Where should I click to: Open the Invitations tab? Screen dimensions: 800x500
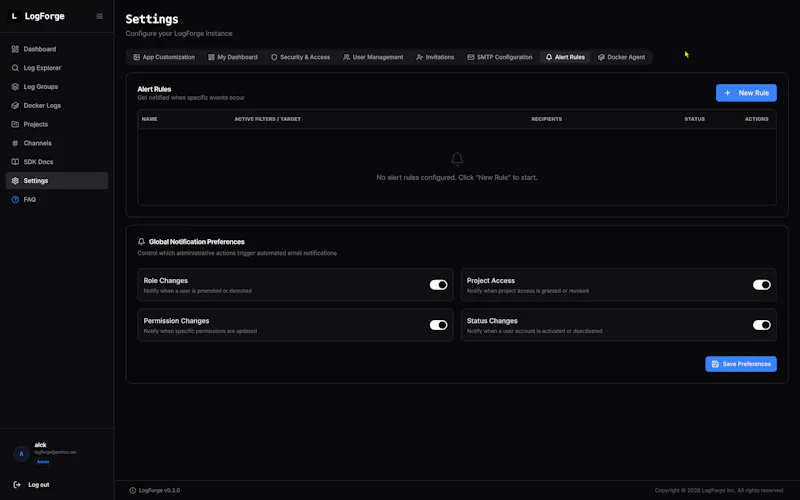435,57
